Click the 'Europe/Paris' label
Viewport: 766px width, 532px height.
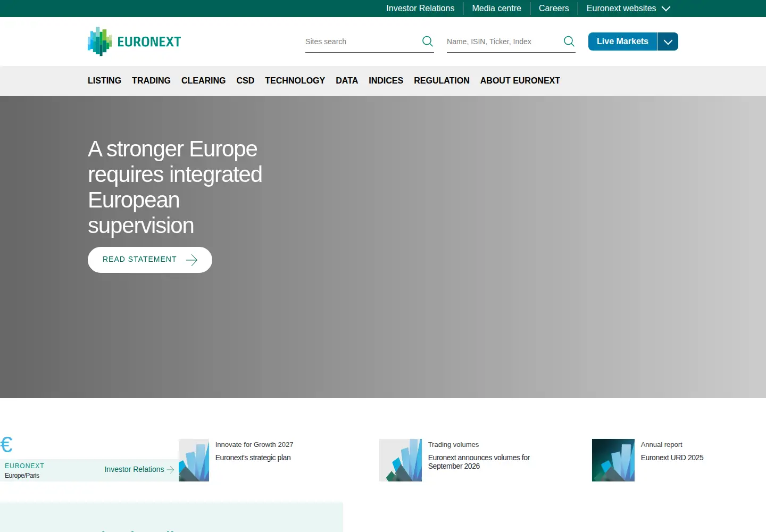(x=22, y=476)
